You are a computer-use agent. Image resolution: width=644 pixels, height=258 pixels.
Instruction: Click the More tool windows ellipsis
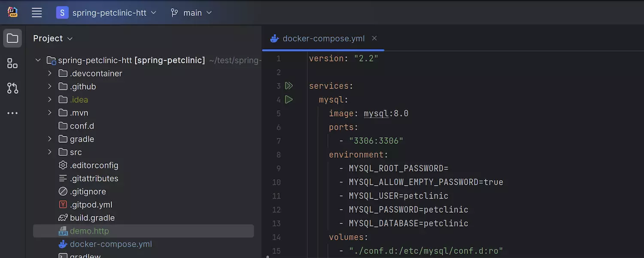[12, 114]
